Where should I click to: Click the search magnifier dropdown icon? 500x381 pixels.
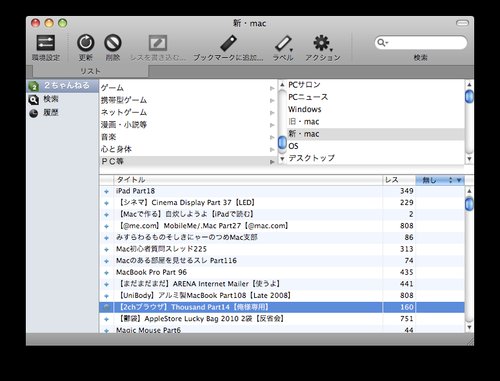coord(383,43)
